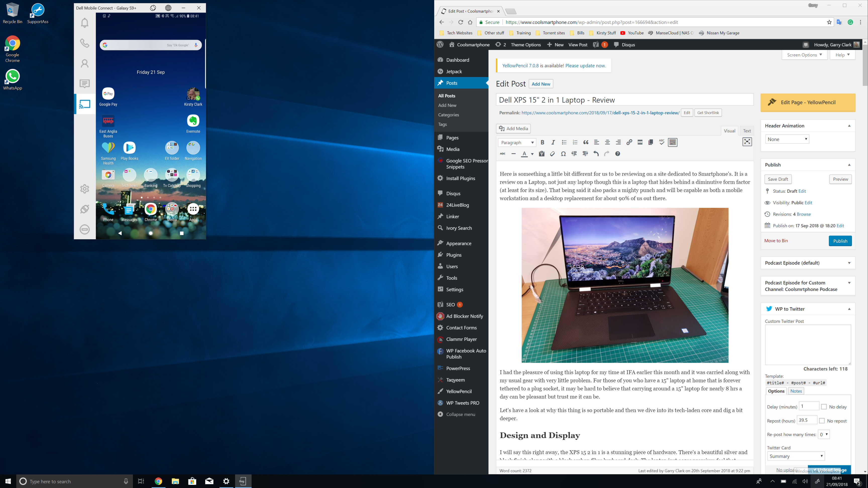Viewport: 868px width, 488px height.
Task: Open the special character Omega tool
Action: 563,154
